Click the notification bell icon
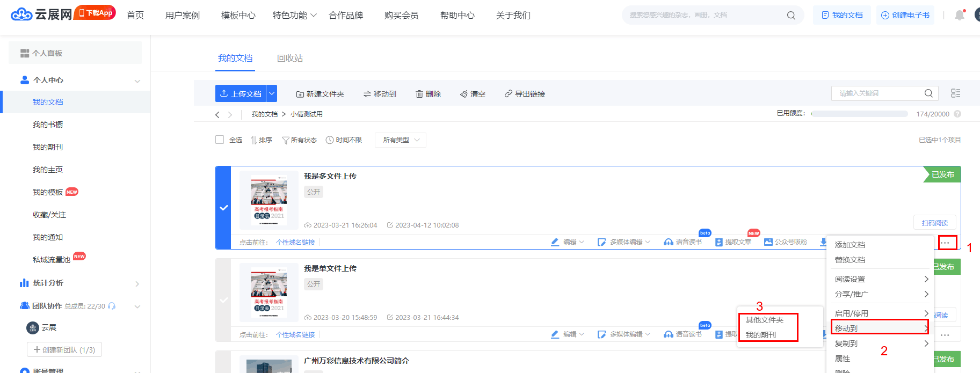Screen dimensions: 980x373 click(x=959, y=15)
